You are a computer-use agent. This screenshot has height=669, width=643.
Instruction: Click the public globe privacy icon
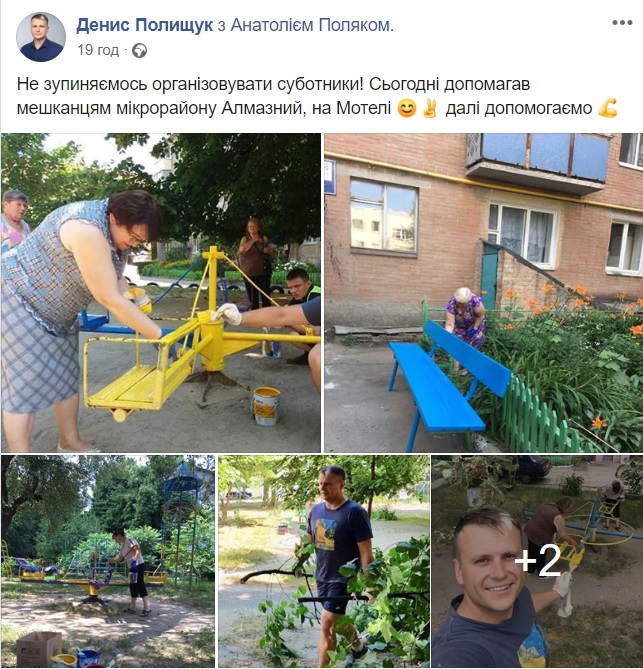(140, 51)
